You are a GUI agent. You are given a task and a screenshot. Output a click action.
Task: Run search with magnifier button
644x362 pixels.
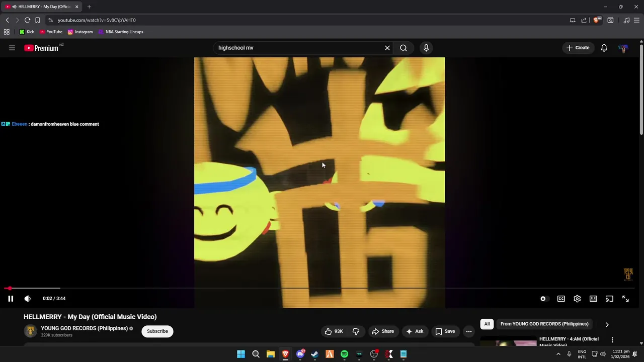[404, 48]
